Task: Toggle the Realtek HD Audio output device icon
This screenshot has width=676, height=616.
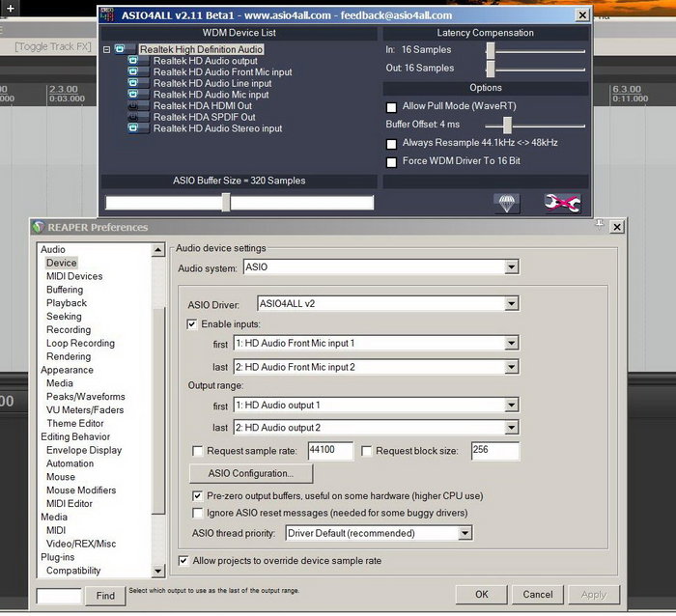Action: click(132, 61)
